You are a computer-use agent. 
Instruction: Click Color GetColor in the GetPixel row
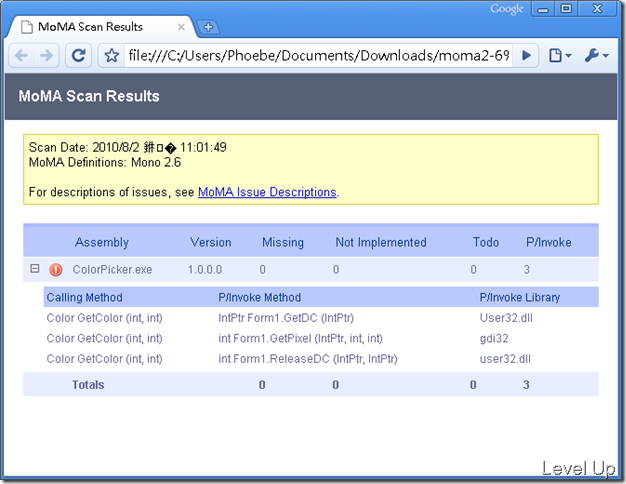105,339
